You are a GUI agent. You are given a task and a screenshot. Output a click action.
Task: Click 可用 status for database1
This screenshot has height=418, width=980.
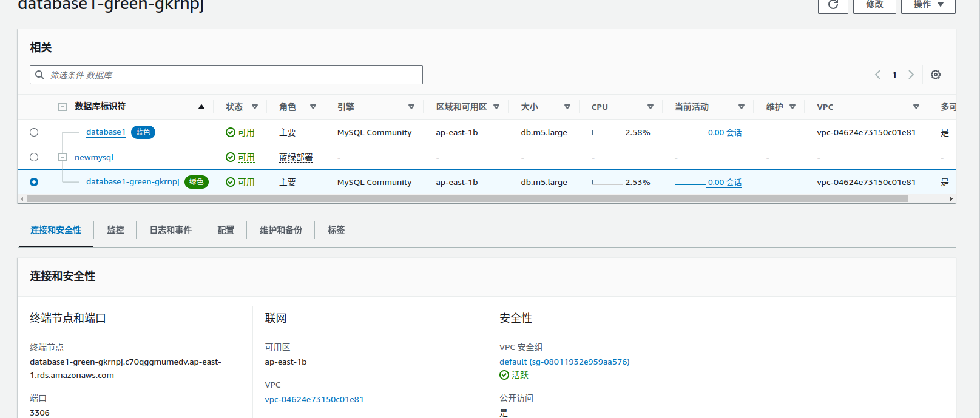tap(246, 132)
